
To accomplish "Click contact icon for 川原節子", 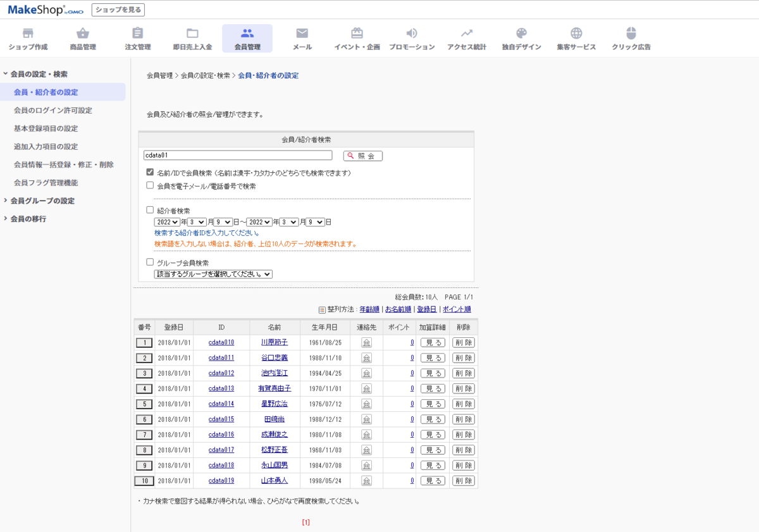I will (366, 342).
